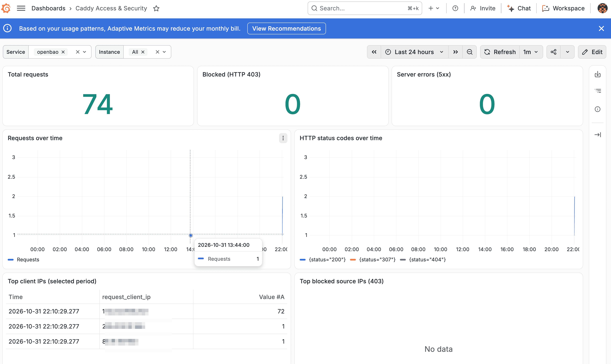Viewport: 611px width, 364px height.
Task: Open the Chat assistant
Action: point(519,8)
